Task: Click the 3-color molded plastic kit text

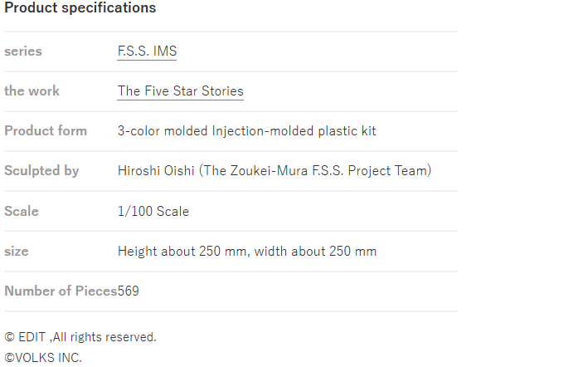Action: click(247, 130)
